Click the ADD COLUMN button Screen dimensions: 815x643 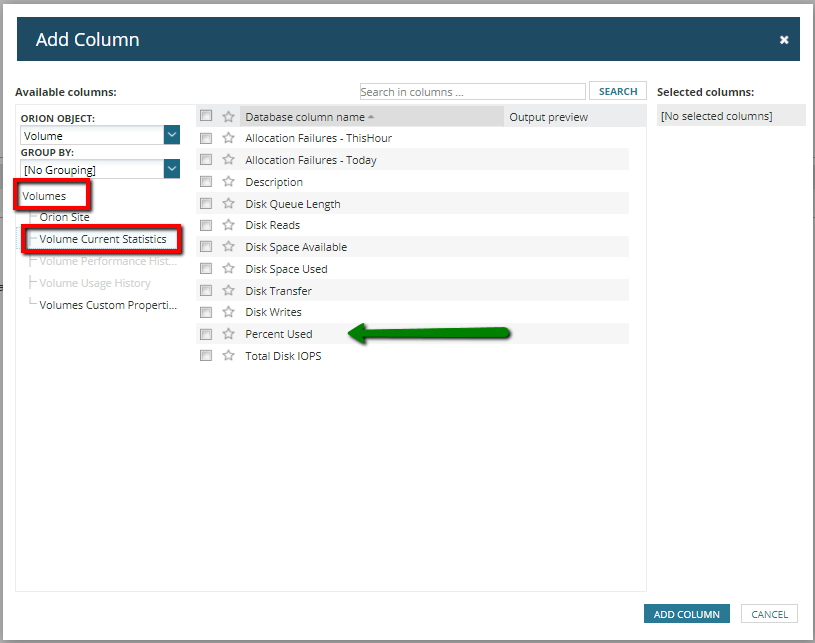pos(686,614)
